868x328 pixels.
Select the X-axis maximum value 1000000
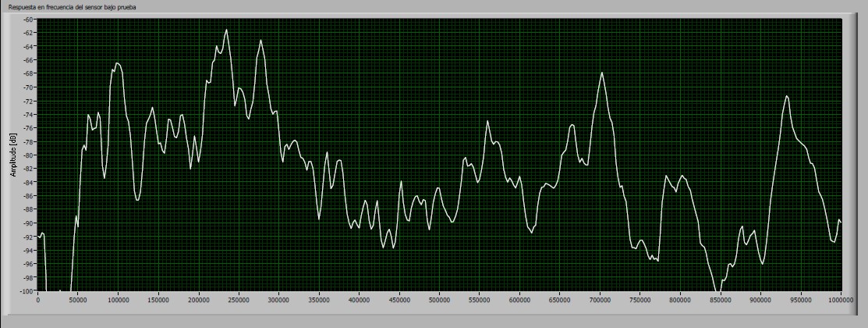[841, 300]
